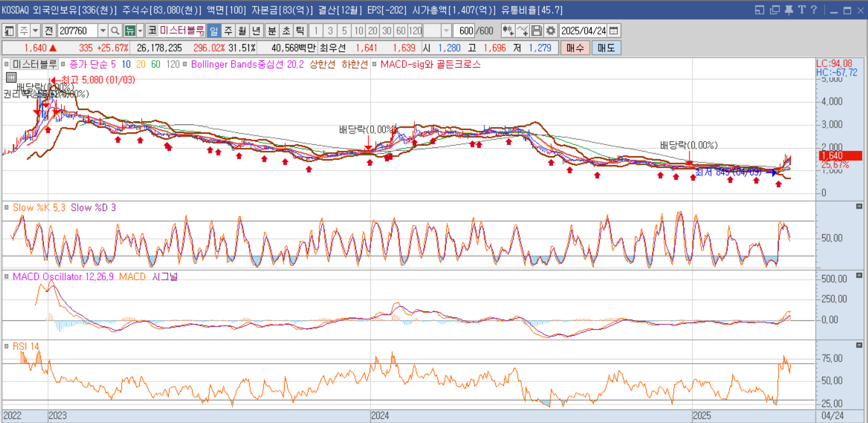Click interval button 30
The width and height of the screenshot is (868, 423).
click(x=387, y=31)
